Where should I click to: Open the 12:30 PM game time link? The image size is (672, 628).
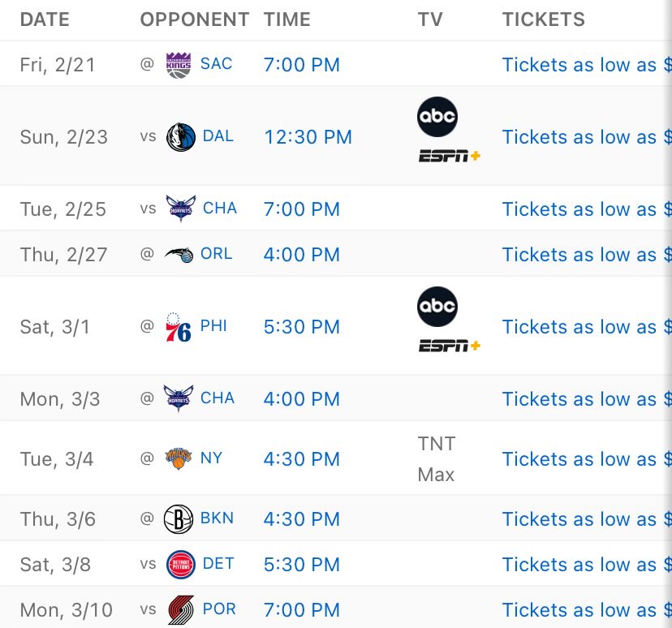(308, 137)
